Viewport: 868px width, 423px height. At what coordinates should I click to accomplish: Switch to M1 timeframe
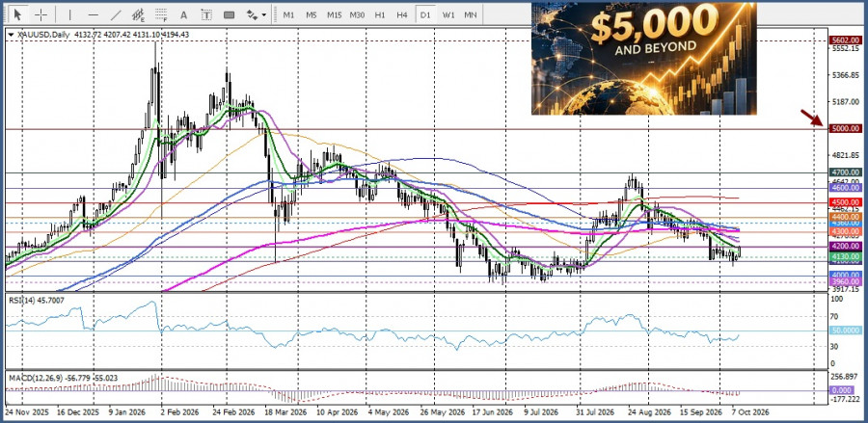coord(288,14)
